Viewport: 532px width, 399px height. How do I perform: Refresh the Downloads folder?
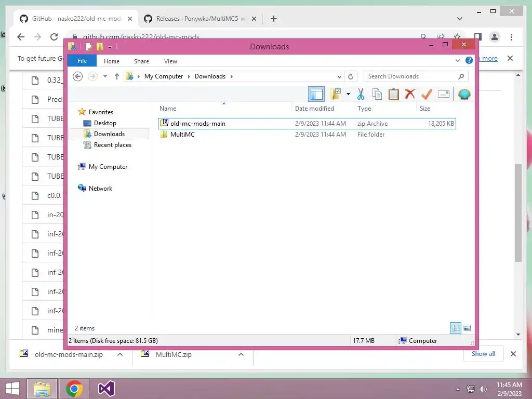(x=351, y=76)
